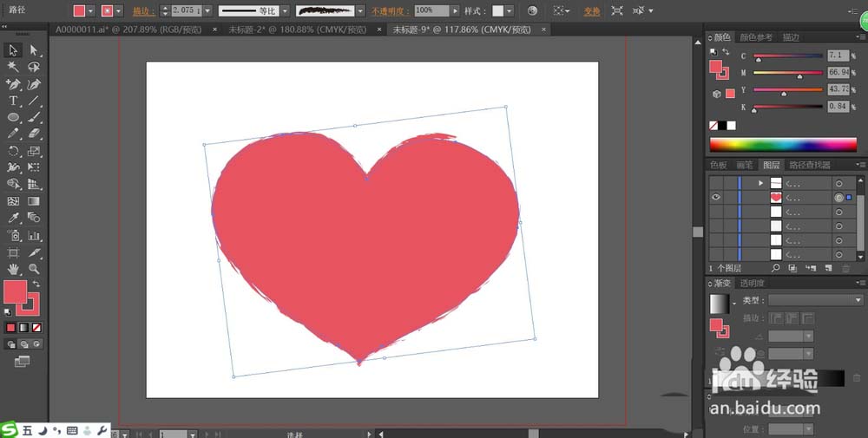Select the Artboard tool
Viewport: 868px width, 438px height.
coord(13,252)
